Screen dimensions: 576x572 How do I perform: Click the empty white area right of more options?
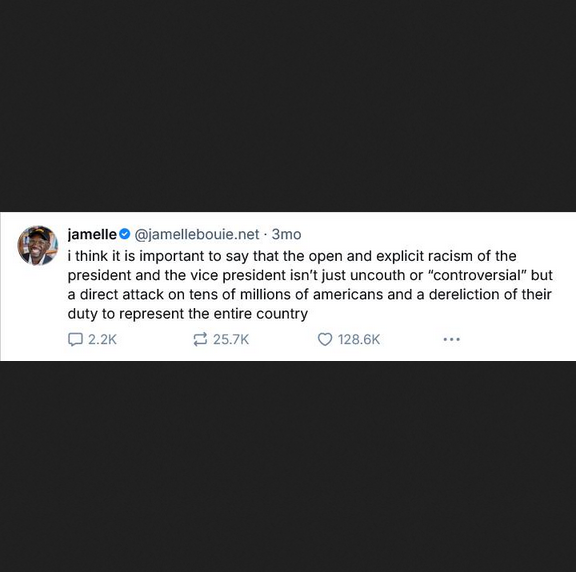[518, 339]
